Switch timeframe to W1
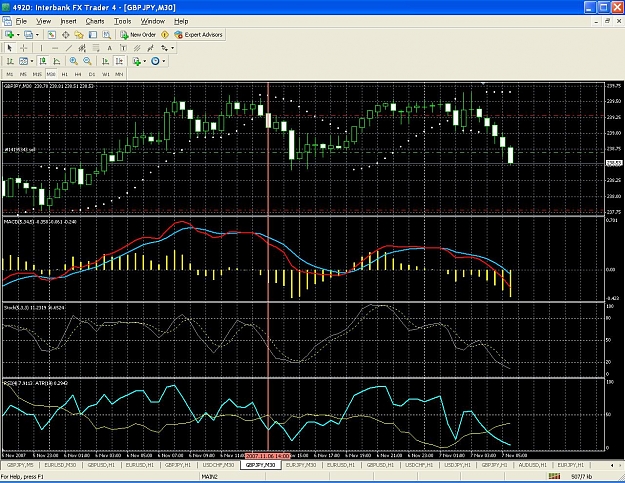Viewport: 625px width, 483px height. (106, 74)
